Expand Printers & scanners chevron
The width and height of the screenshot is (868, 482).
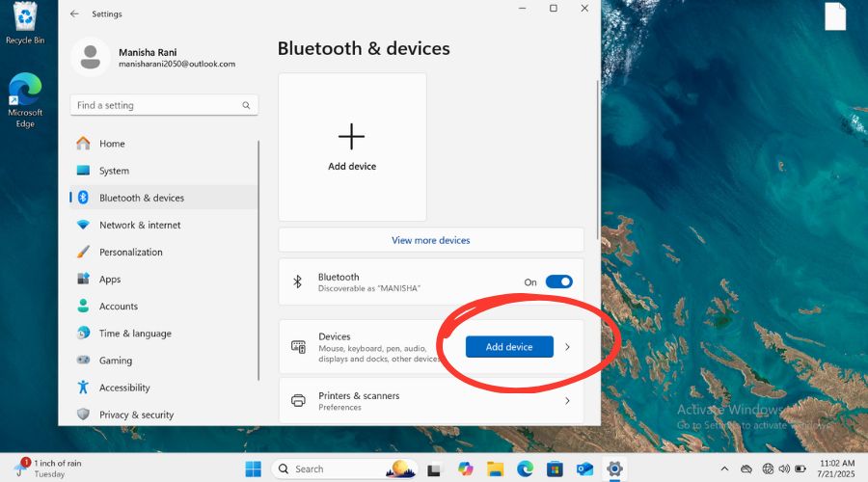click(x=567, y=401)
